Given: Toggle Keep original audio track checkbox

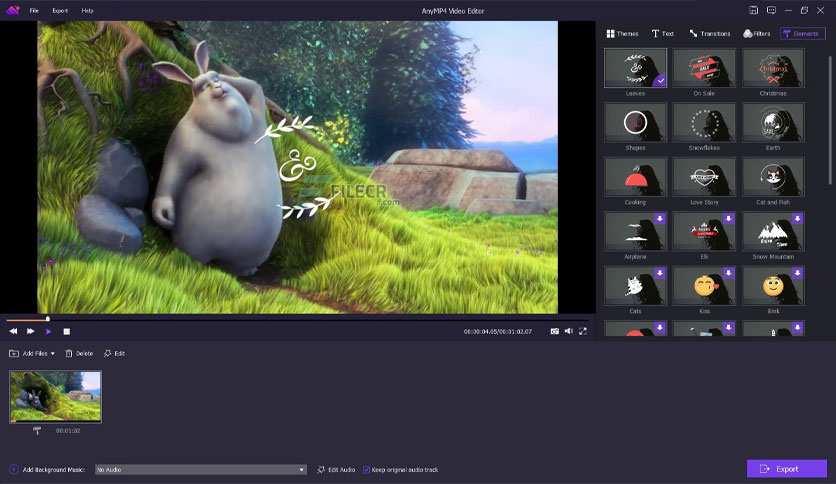Looking at the screenshot, I should click(366, 470).
